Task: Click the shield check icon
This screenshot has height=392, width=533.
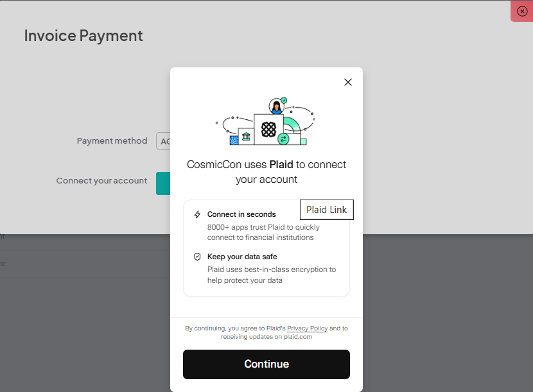Action: tap(197, 257)
